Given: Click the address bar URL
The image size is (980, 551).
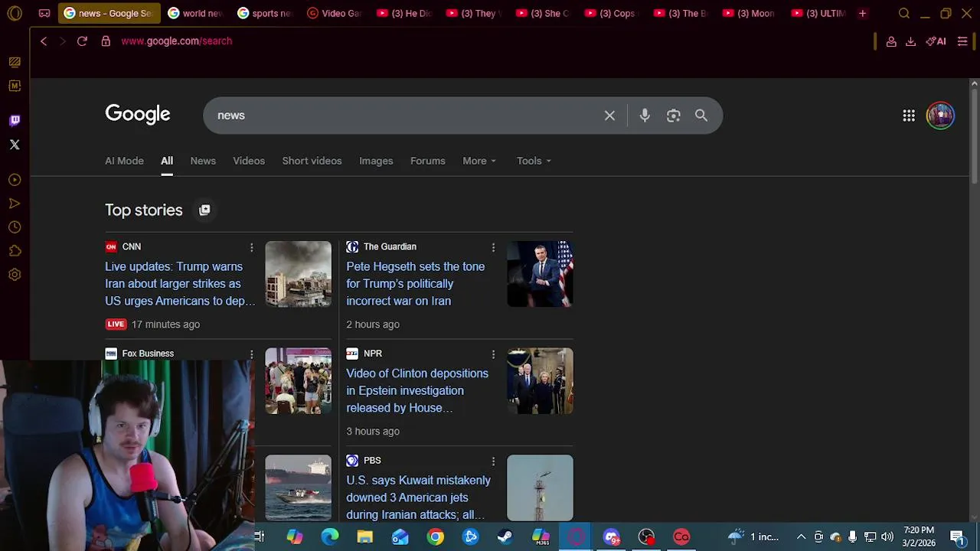Looking at the screenshot, I should tap(177, 41).
